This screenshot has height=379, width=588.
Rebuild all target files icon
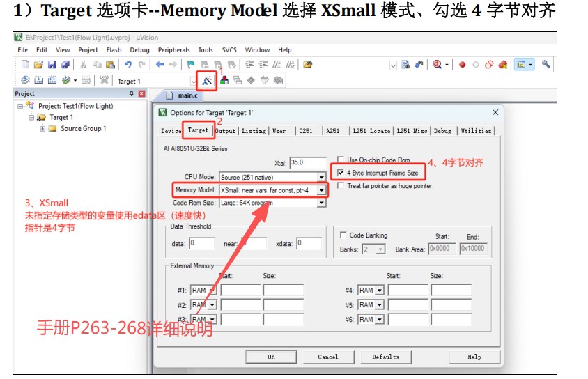click(x=52, y=80)
